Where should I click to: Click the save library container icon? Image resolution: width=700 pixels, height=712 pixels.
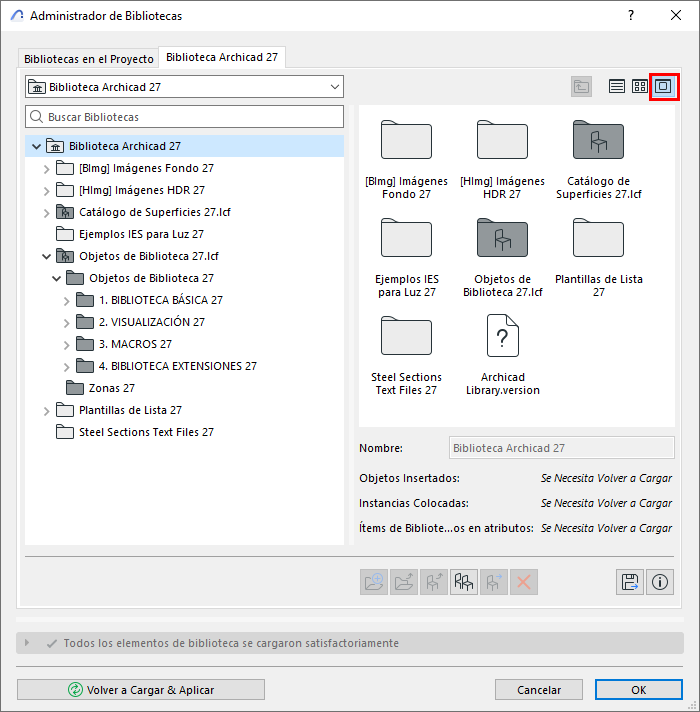pyautogui.click(x=630, y=582)
